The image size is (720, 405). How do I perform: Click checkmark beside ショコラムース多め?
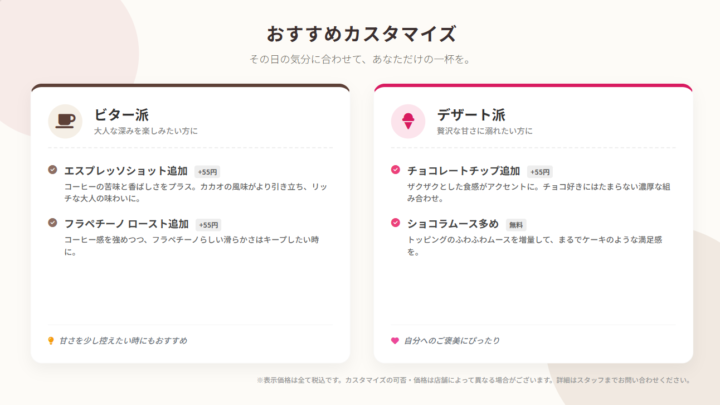click(x=395, y=223)
